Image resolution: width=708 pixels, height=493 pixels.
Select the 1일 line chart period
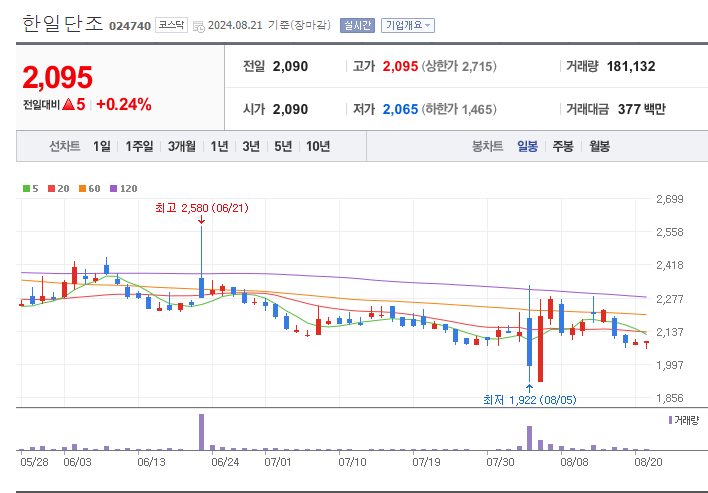tap(102, 146)
